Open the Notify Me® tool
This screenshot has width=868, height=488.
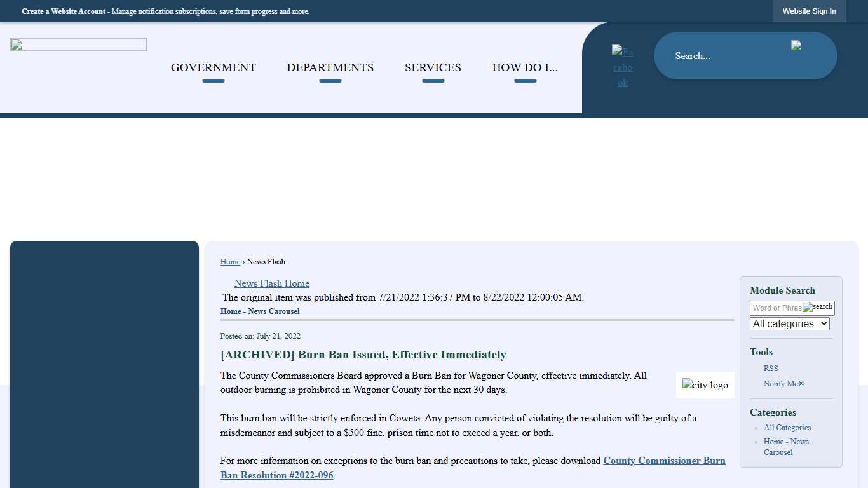pos(783,384)
